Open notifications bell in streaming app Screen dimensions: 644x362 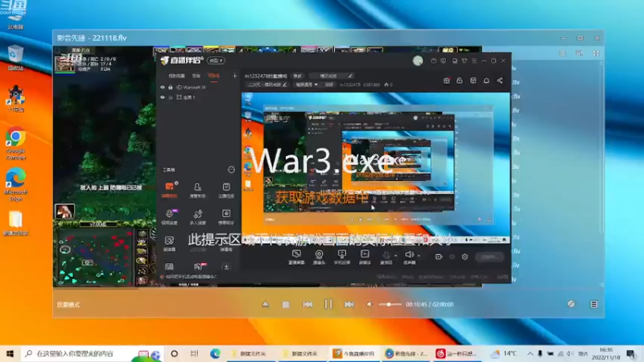486,81
